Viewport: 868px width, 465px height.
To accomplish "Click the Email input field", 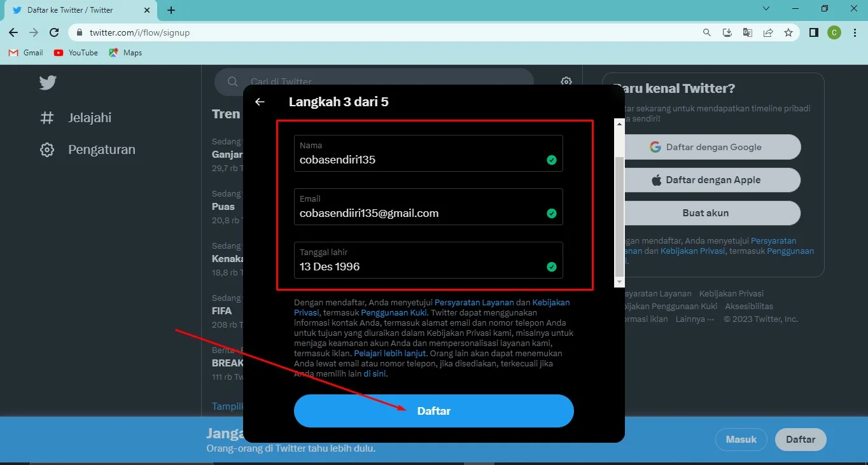I will click(428, 207).
